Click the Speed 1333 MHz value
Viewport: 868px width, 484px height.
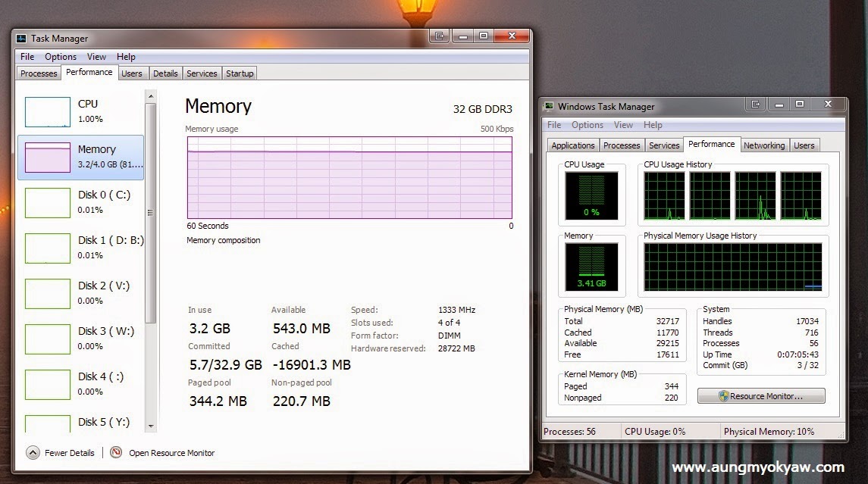(456, 310)
